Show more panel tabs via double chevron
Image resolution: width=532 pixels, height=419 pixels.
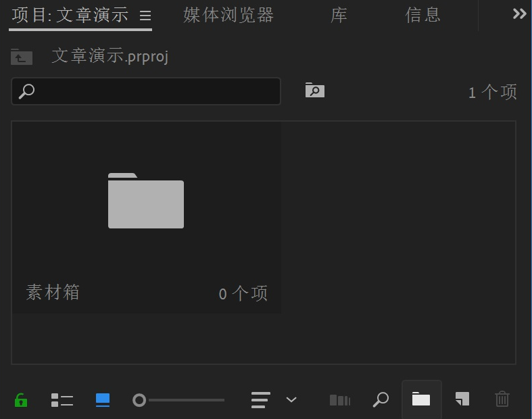tap(519, 14)
